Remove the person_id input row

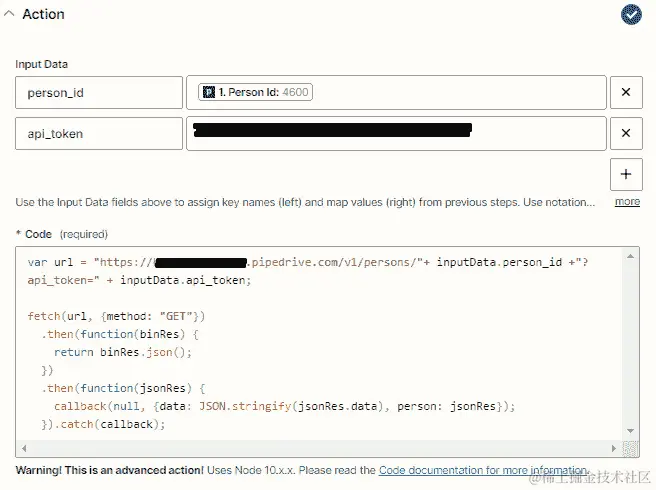tap(626, 92)
